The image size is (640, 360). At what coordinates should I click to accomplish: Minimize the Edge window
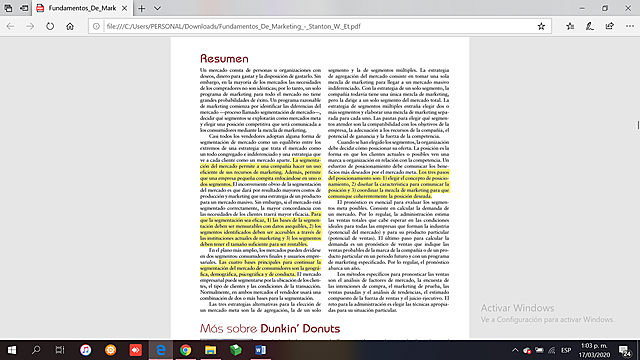tap(582, 8)
